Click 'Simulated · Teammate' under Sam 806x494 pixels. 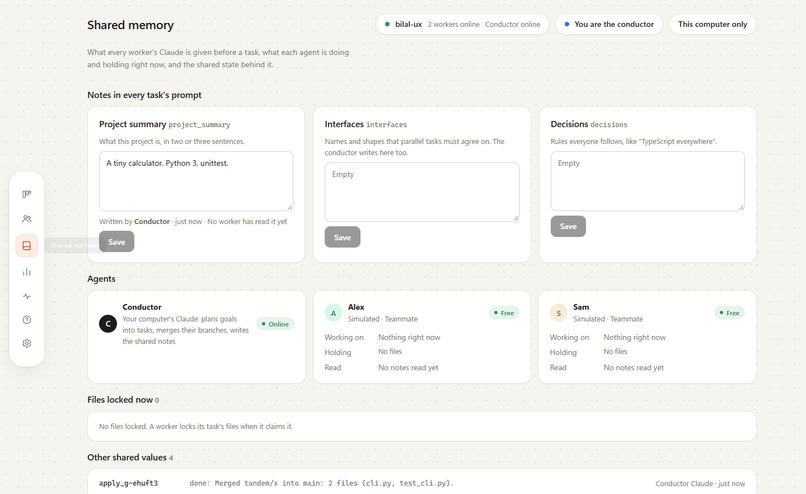(x=608, y=319)
